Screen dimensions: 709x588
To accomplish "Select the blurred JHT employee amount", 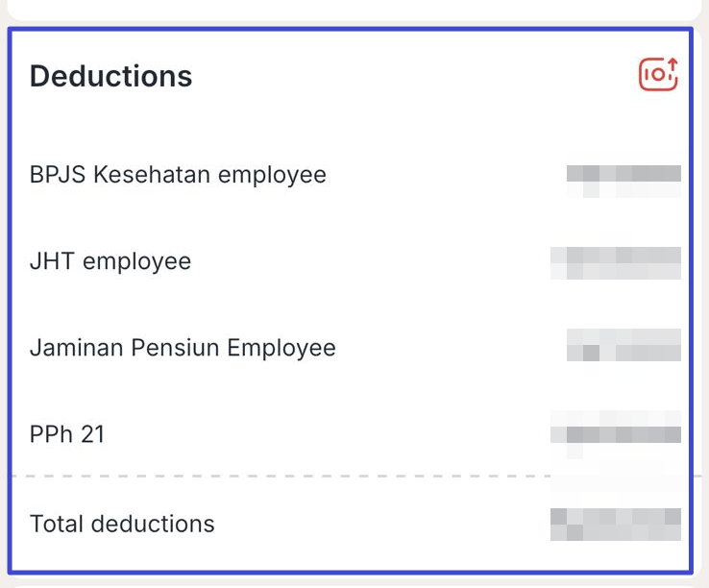I will tap(616, 263).
